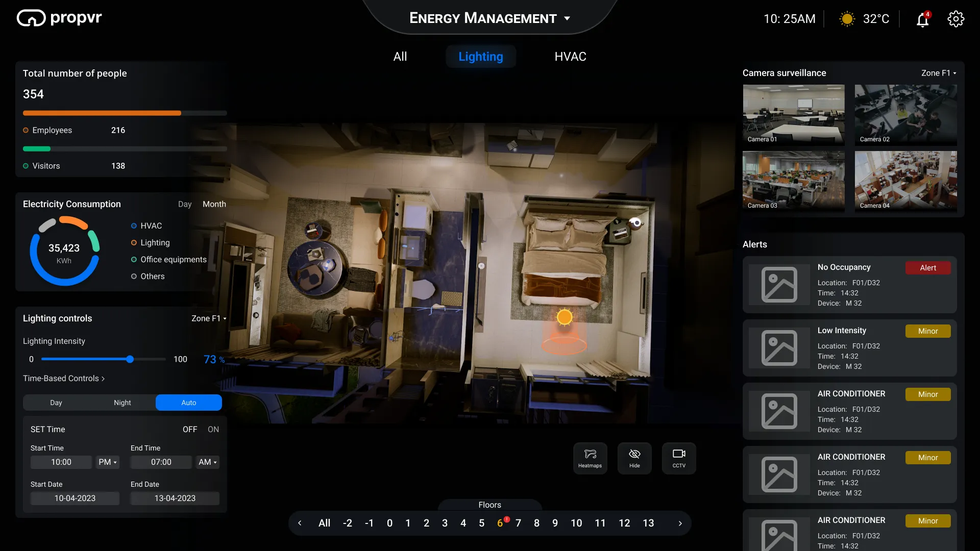Open settings with the gear icon
Viewport: 980px width, 551px height.
(955, 19)
